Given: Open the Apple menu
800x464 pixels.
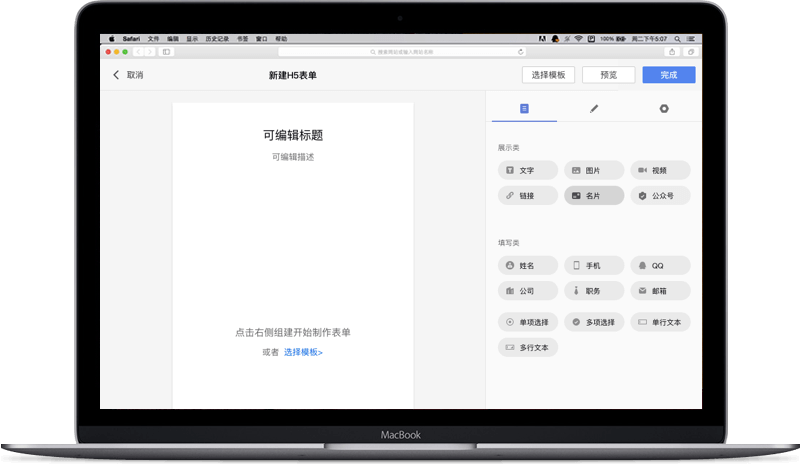Looking at the screenshot, I should tap(112, 39).
